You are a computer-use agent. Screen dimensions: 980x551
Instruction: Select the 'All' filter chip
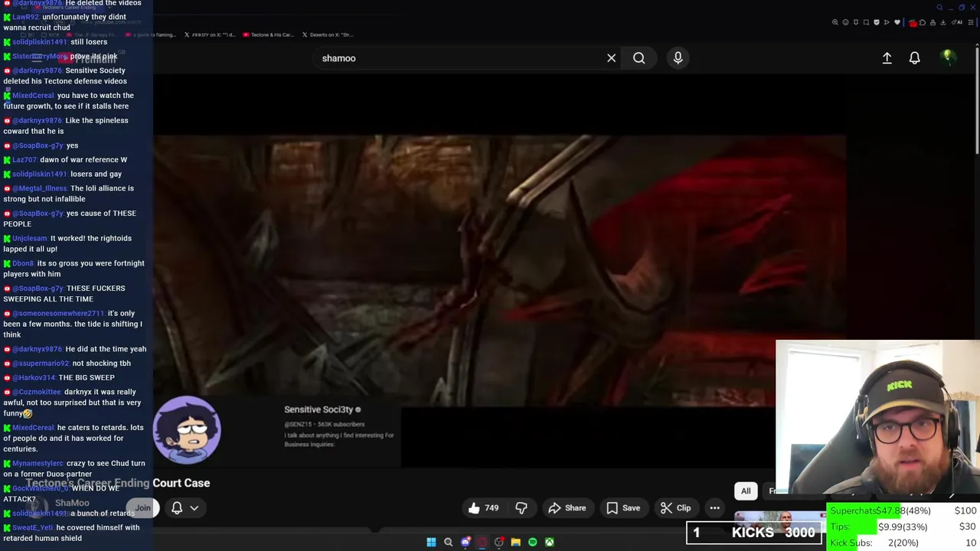pyautogui.click(x=746, y=491)
